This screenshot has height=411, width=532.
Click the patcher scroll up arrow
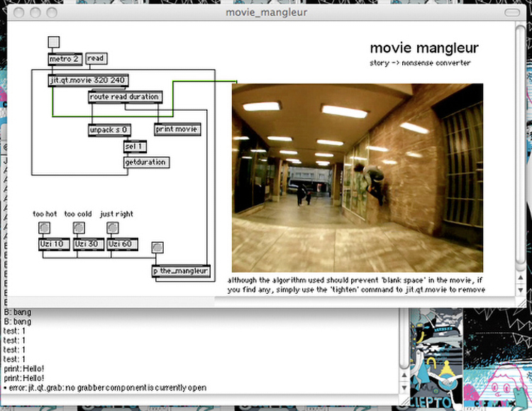pyautogui.click(x=520, y=278)
